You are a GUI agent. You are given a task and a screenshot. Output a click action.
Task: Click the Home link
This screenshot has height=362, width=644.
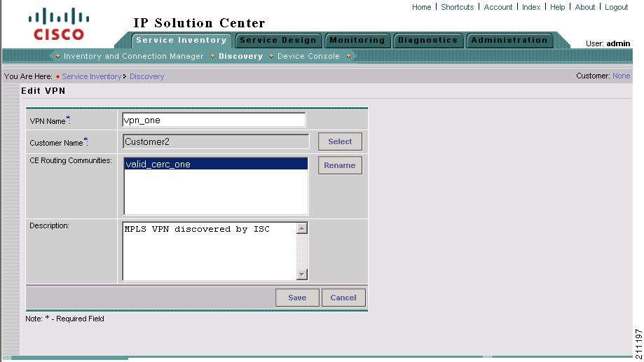point(421,7)
